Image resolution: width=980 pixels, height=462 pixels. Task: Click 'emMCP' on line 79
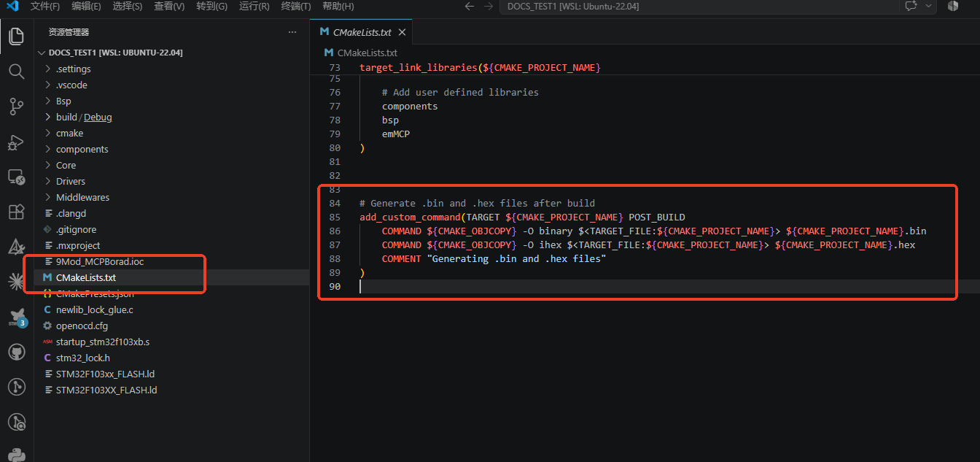tap(396, 134)
